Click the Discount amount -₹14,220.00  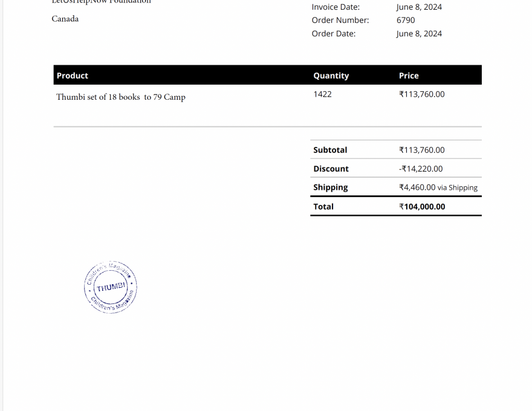click(420, 169)
